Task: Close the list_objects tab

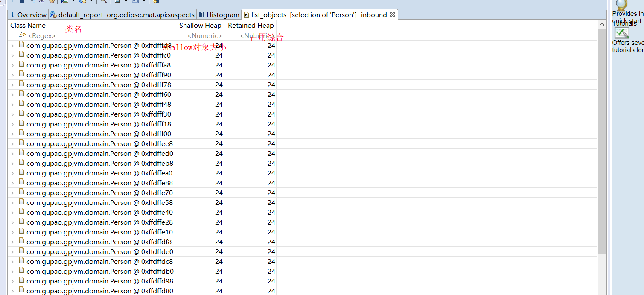Action: tap(393, 15)
